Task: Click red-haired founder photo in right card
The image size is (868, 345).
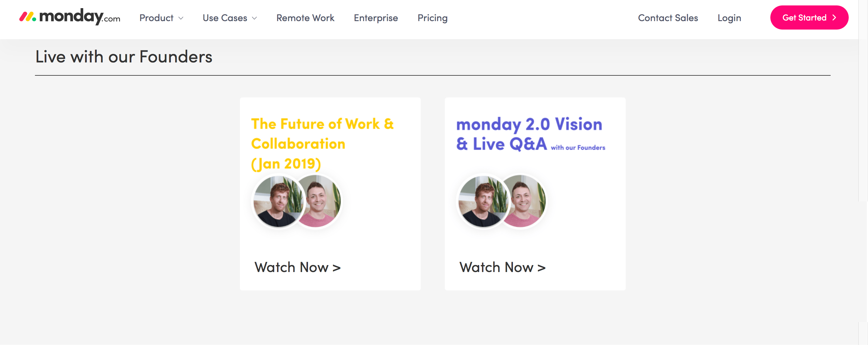Action: click(x=483, y=202)
